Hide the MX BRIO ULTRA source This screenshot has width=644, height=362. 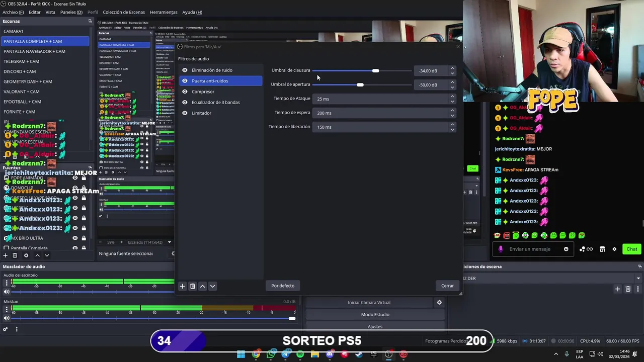coord(75,238)
